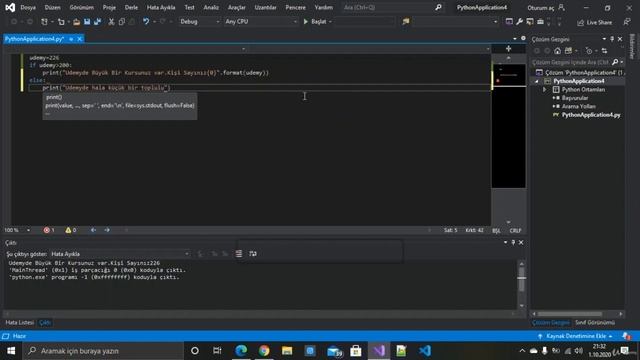The image size is (640, 360).
Task: Toggle word wrap in output panel
Action: pyautogui.click(x=253, y=254)
